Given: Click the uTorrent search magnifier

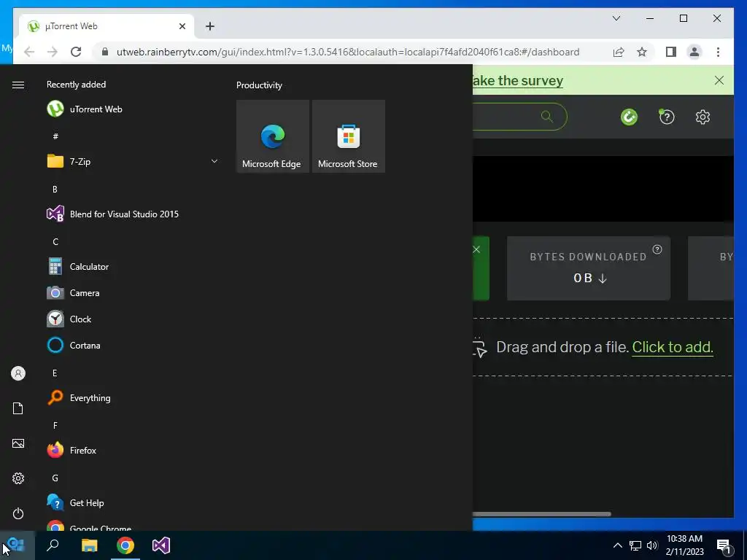Looking at the screenshot, I should 547,116.
